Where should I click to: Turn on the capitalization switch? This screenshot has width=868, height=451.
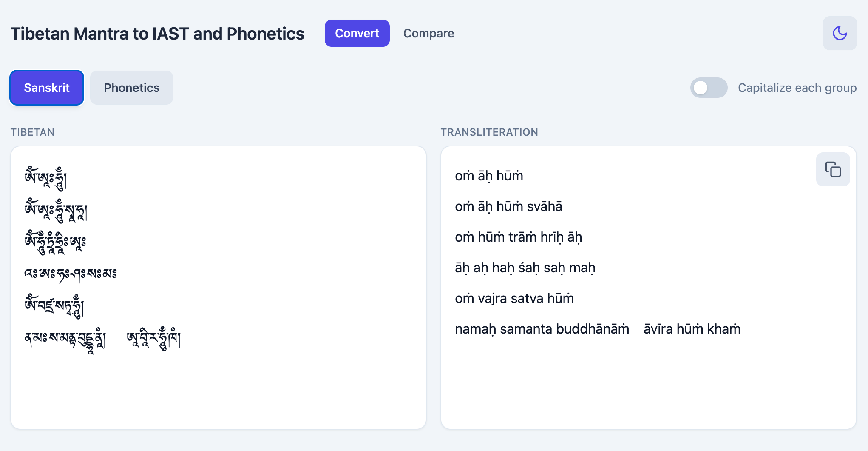pos(708,88)
